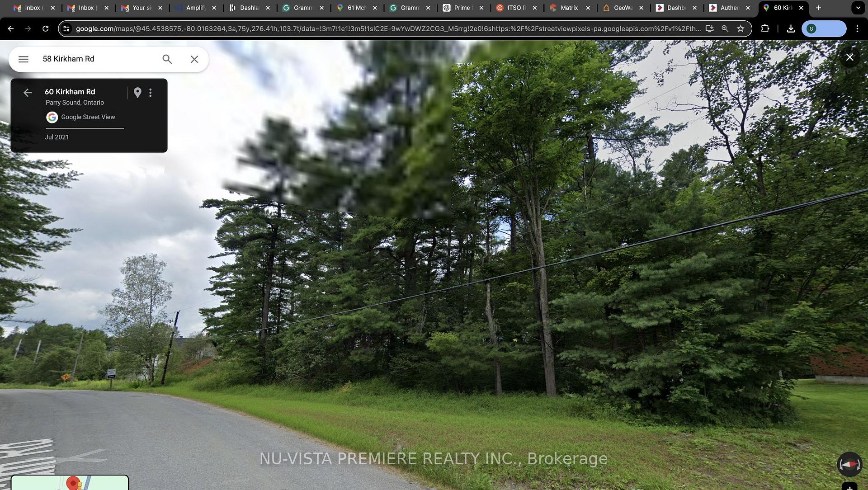Viewport: 868px width, 490px height.
Task: Exit Street View with the top-right X
Action: click(850, 57)
